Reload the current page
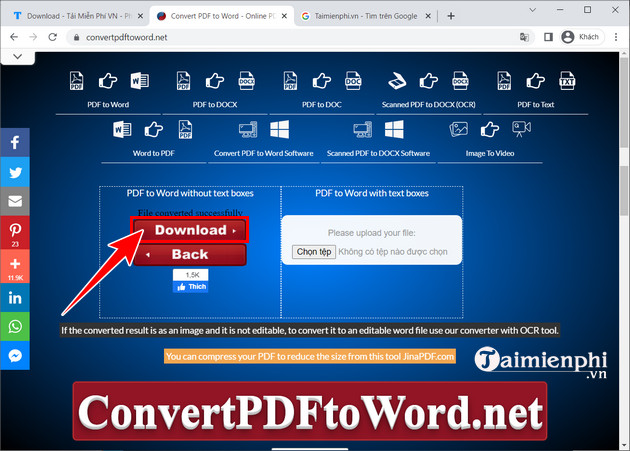Viewport: 630px width, 451px height. [x=53, y=37]
